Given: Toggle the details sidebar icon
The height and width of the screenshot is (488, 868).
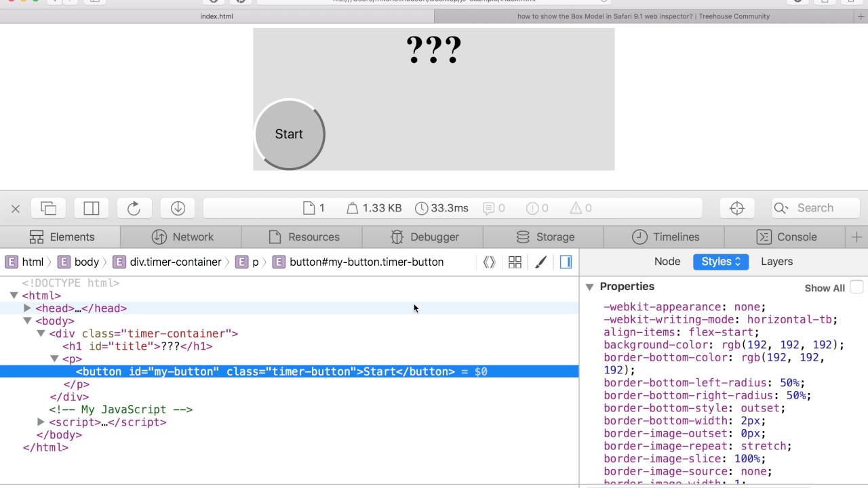Looking at the screenshot, I should click(566, 262).
